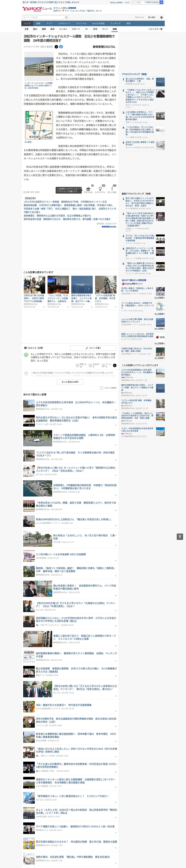The image size is (186, 868).
Task: Open 静岡新聞DIGITAL publisher logo link
Action: [x=104, y=47]
